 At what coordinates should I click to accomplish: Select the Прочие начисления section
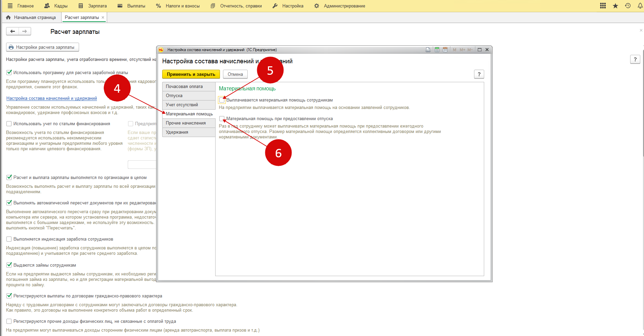click(x=189, y=123)
